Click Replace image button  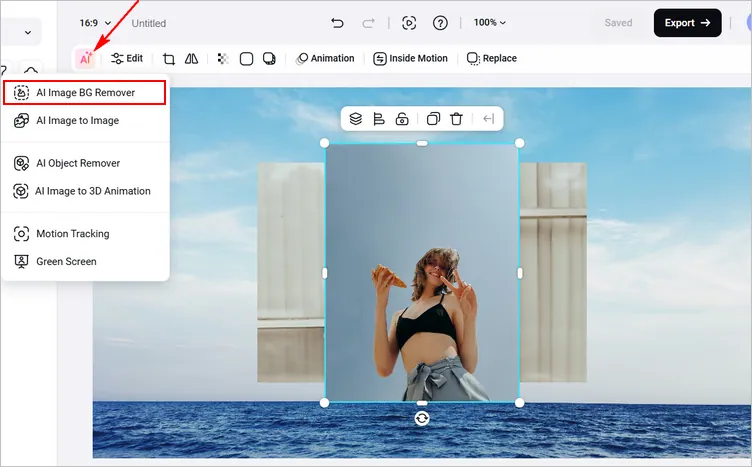click(x=492, y=58)
